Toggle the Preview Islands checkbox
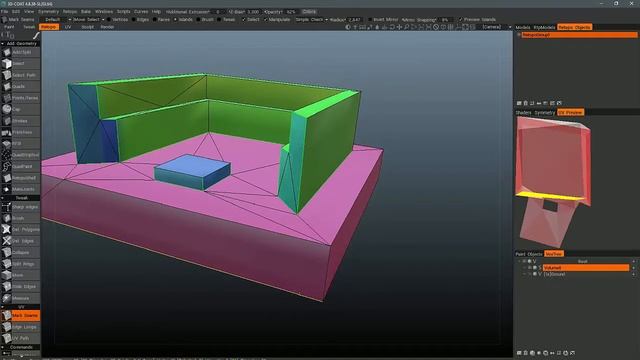640x360 pixels. point(478,20)
